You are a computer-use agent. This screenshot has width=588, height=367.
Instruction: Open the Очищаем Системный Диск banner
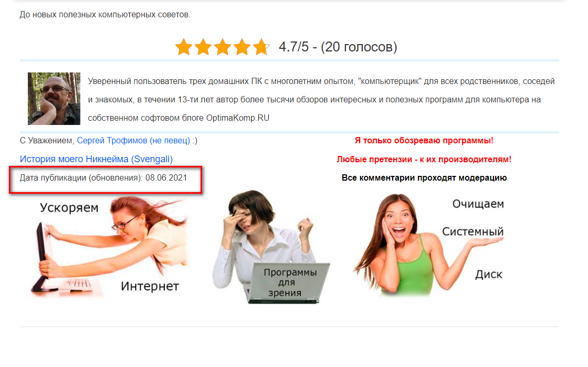point(428,245)
